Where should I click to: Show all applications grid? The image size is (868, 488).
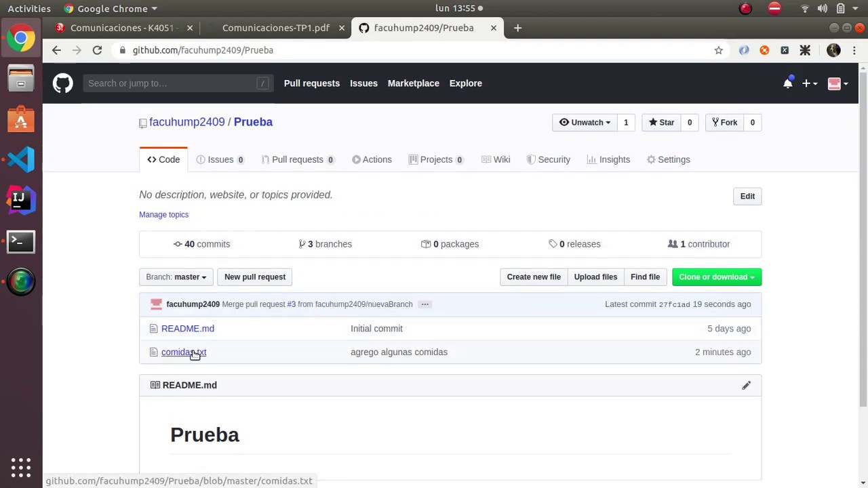[x=21, y=467]
